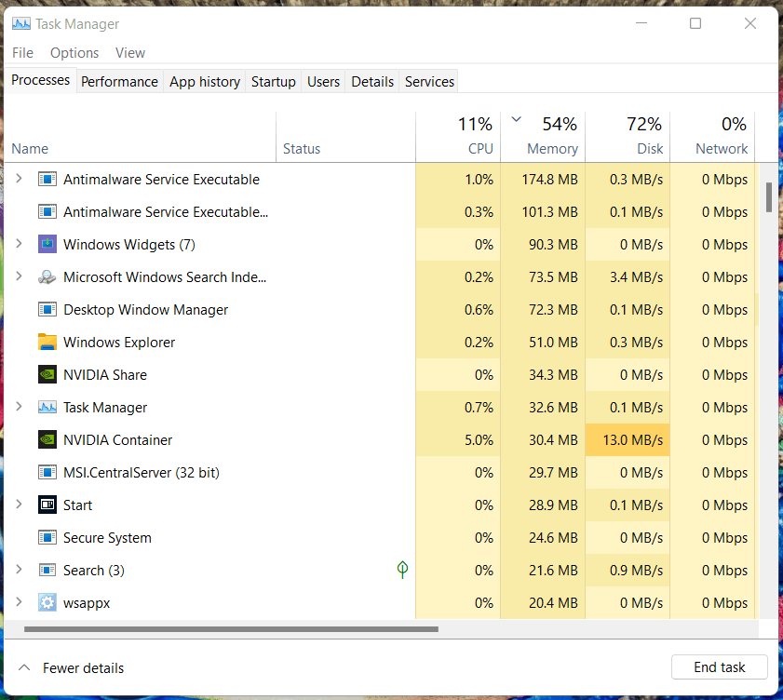Expand the Windows Widgets (7) group
This screenshot has height=700, width=783.
19,244
